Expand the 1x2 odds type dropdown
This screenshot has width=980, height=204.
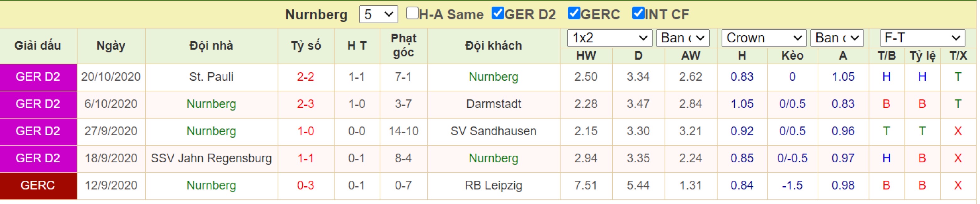click(x=609, y=38)
